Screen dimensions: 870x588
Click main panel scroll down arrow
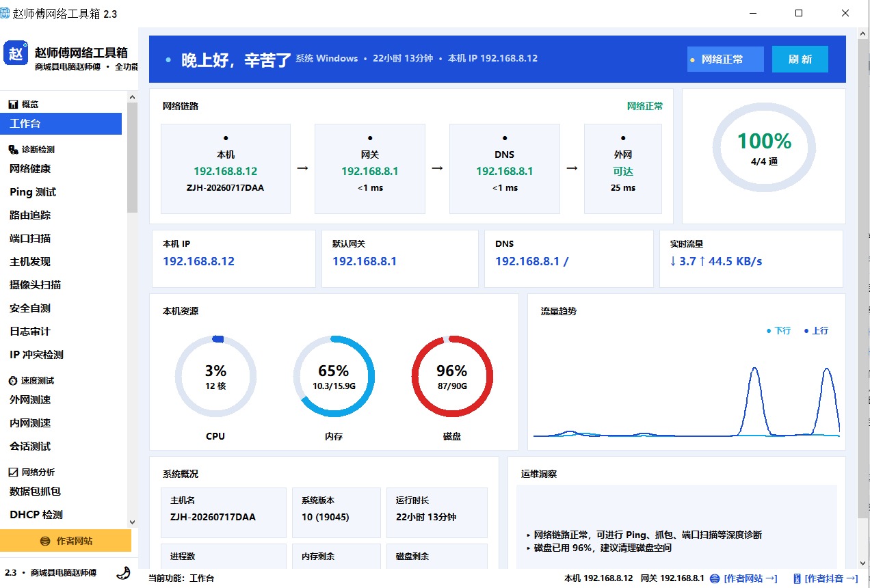(862, 562)
